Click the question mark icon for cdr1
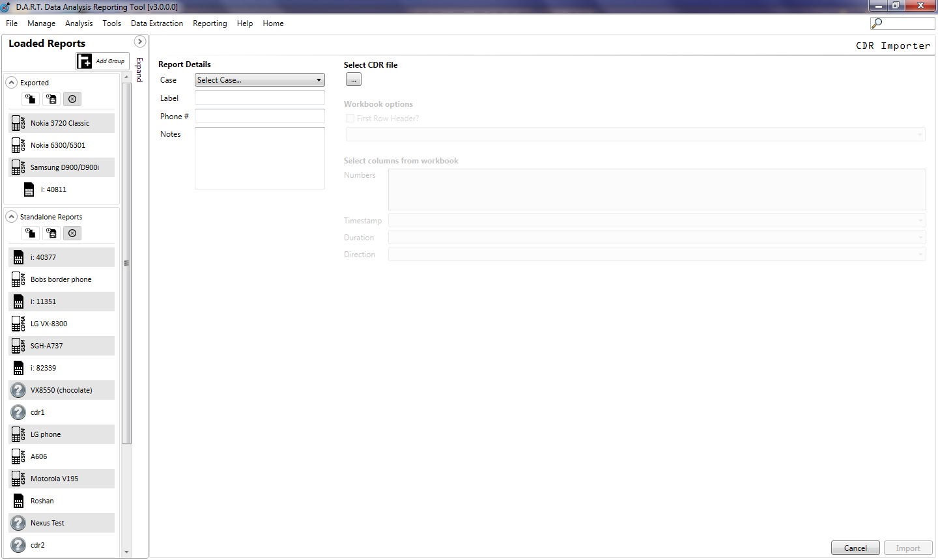The image size is (938, 560). pyautogui.click(x=18, y=412)
